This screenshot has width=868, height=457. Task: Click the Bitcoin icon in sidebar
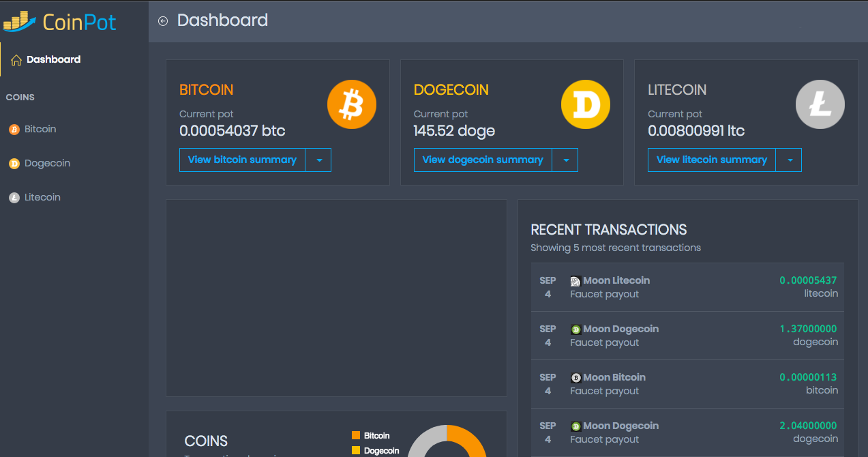tap(14, 130)
